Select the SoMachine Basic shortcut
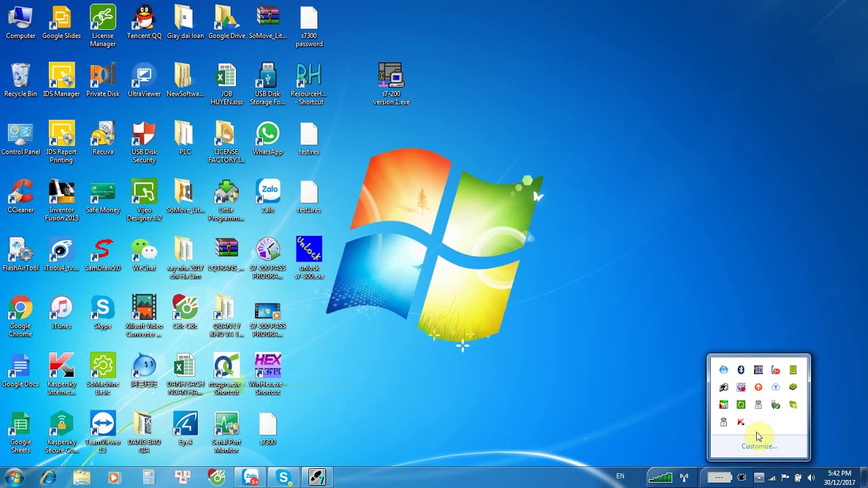Screen dimensions: 868x488 point(102,375)
